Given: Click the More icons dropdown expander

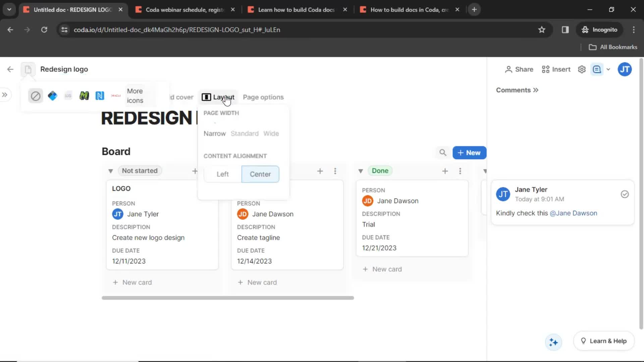Looking at the screenshot, I should click(x=135, y=96).
